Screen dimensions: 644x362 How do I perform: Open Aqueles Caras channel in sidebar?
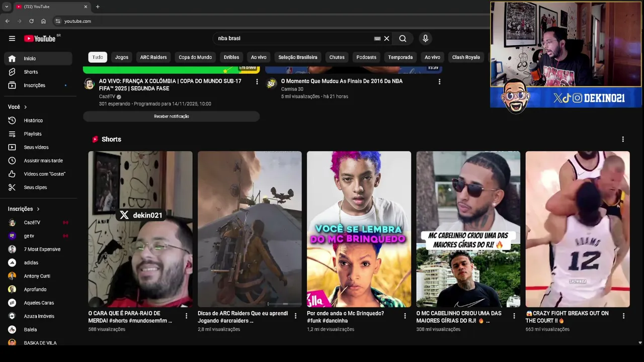click(38, 303)
